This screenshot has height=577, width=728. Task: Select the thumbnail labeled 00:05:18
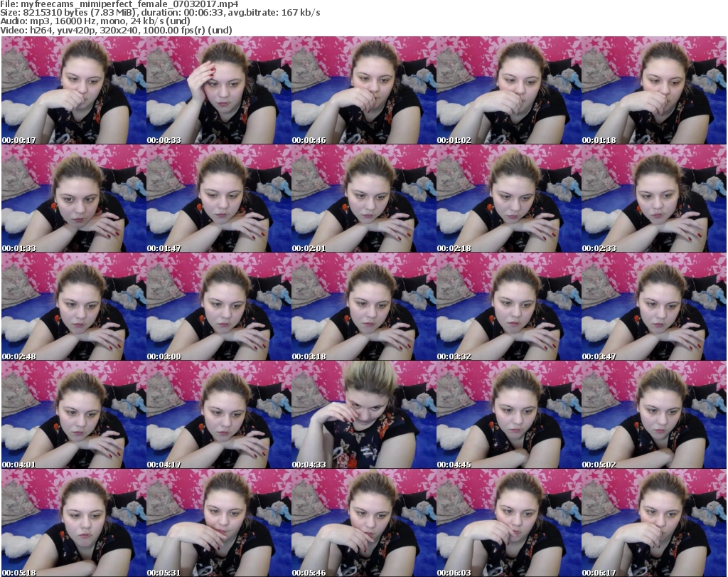[x=74, y=523]
